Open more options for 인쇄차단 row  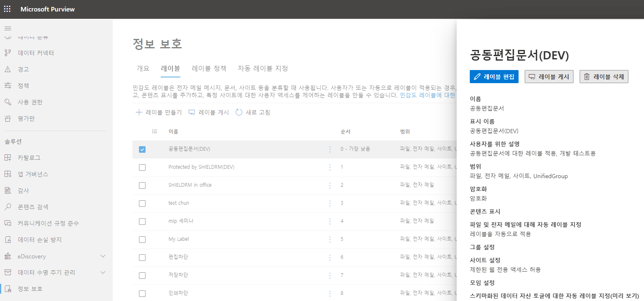330,293
